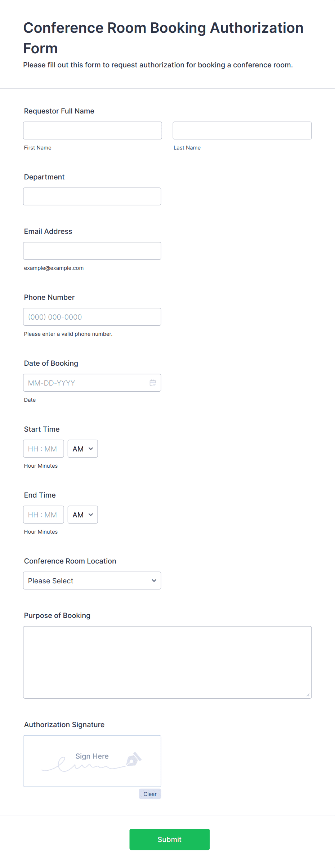Select the Department input field
The width and height of the screenshot is (335, 868).
click(92, 196)
